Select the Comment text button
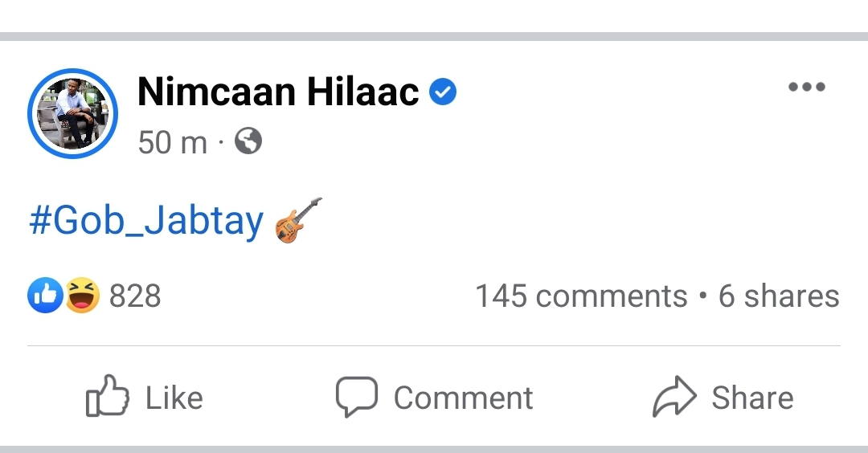The image size is (868, 453). [464, 398]
